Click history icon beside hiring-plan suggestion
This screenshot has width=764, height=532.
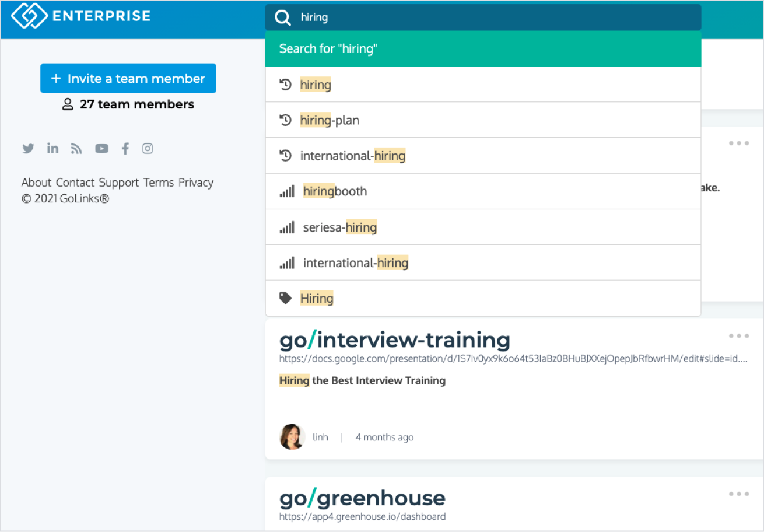tap(285, 120)
